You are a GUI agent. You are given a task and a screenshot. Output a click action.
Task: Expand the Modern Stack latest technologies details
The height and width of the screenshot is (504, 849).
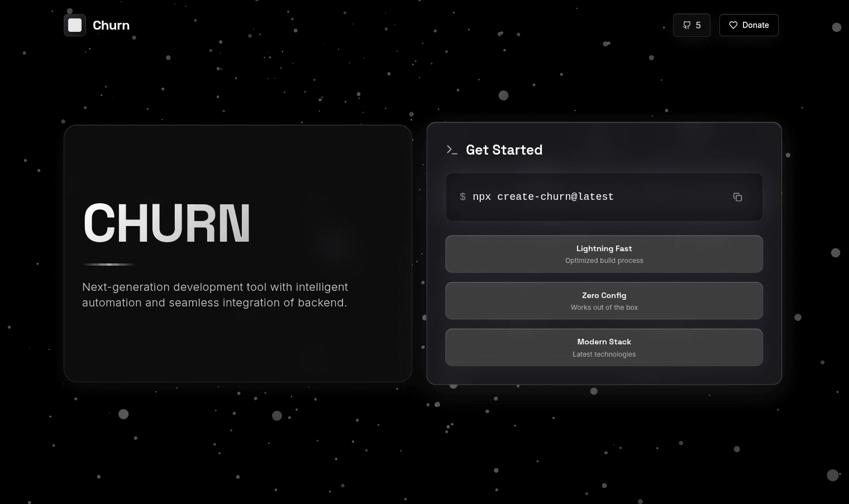pos(604,354)
